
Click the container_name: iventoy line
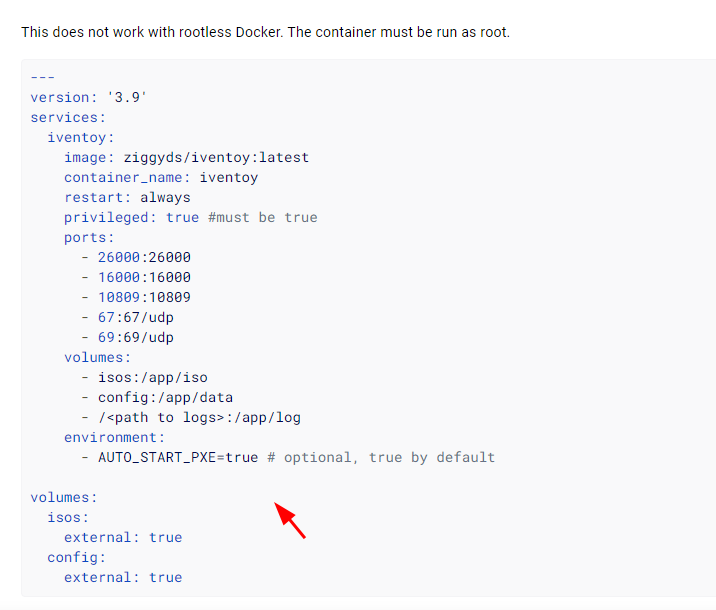[161, 177]
